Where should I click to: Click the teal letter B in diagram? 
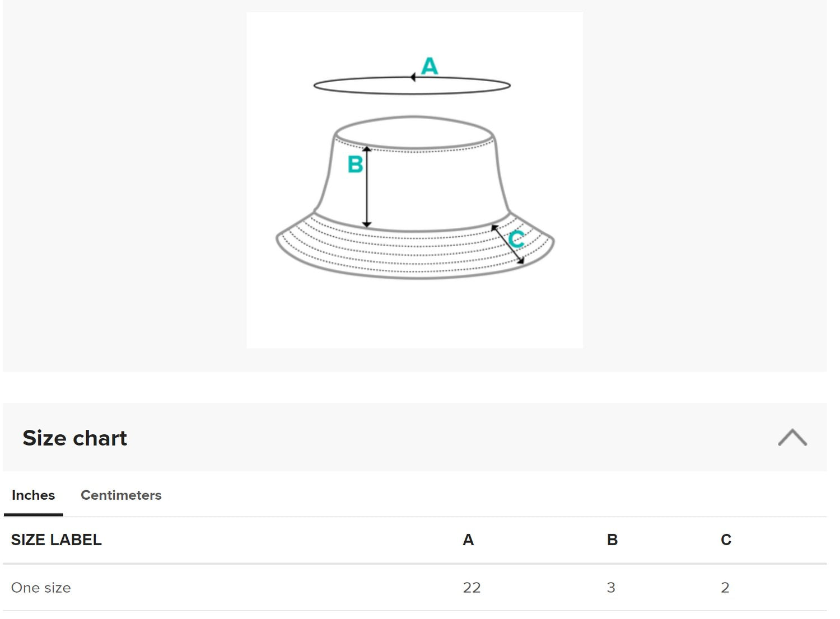[x=355, y=165]
